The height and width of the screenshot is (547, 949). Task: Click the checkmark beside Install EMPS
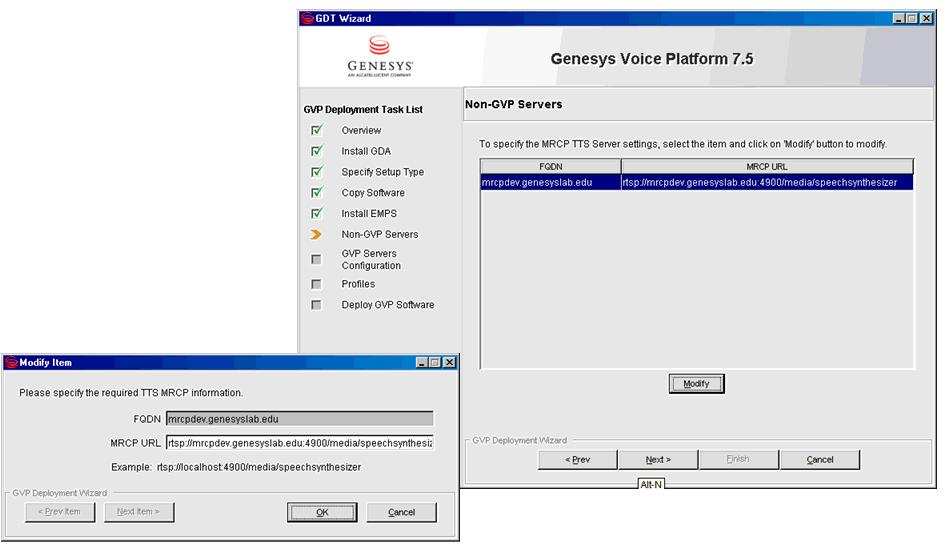tap(317, 213)
